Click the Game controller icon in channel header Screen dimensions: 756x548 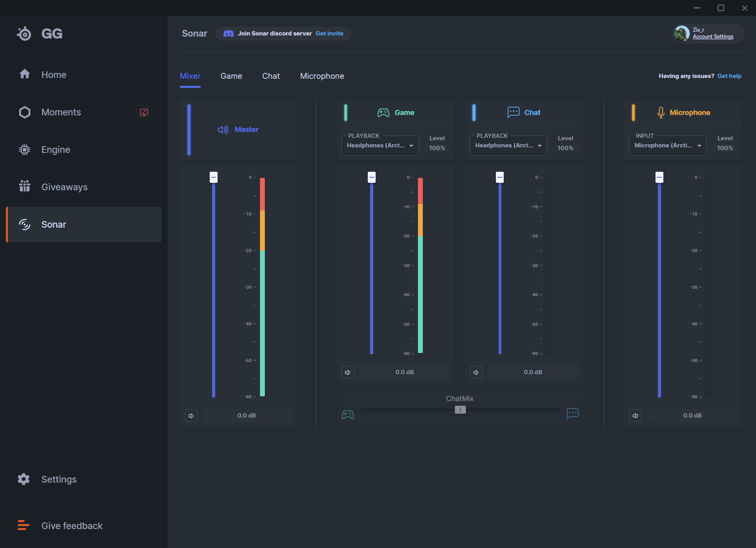[384, 113]
